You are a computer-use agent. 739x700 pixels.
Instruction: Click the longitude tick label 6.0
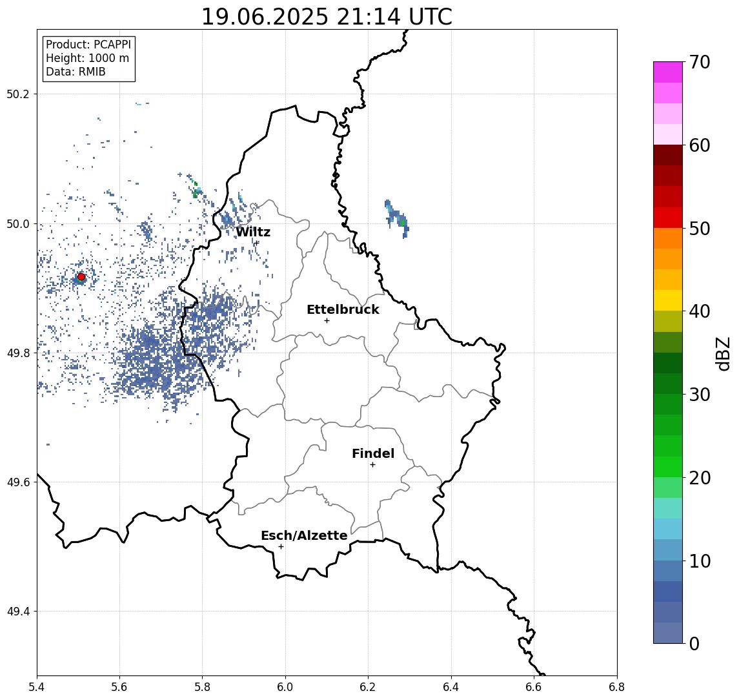(x=285, y=687)
